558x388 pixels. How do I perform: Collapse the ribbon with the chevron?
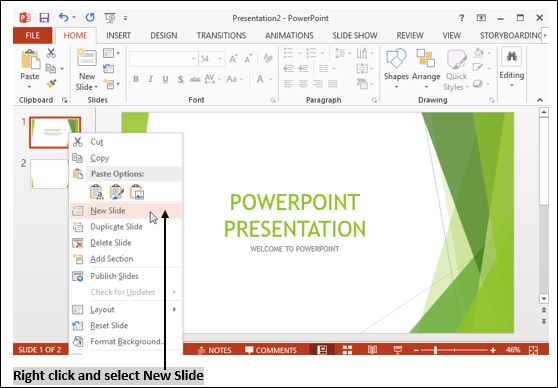tap(540, 100)
